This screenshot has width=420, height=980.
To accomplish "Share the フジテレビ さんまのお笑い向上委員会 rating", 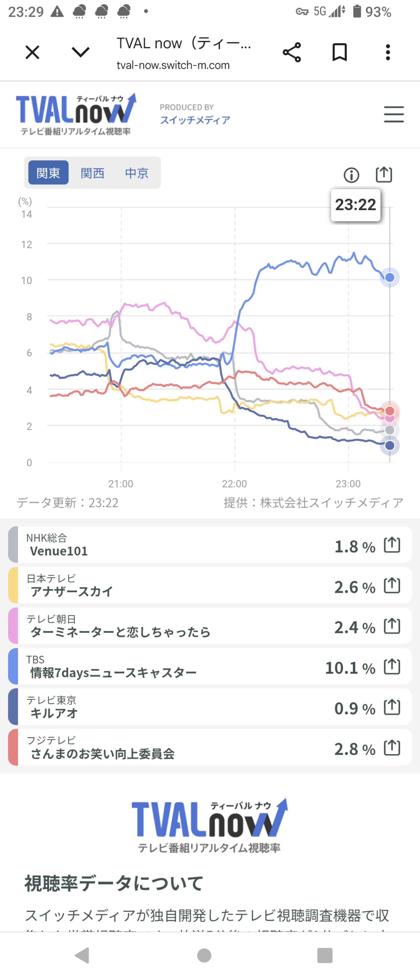I will click(x=392, y=748).
